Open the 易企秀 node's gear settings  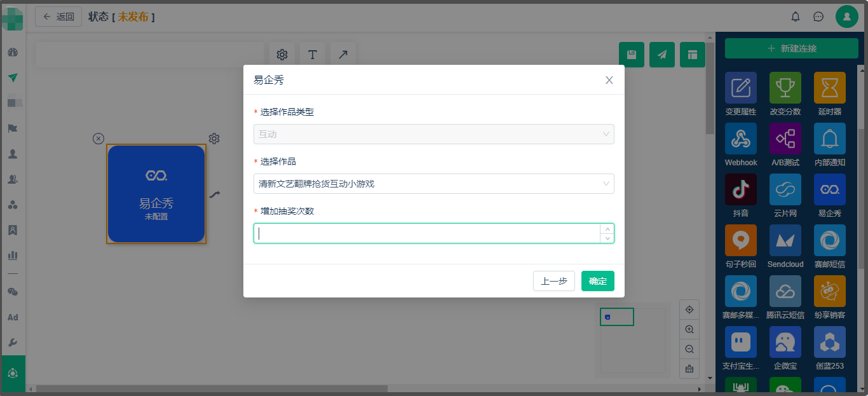point(214,139)
